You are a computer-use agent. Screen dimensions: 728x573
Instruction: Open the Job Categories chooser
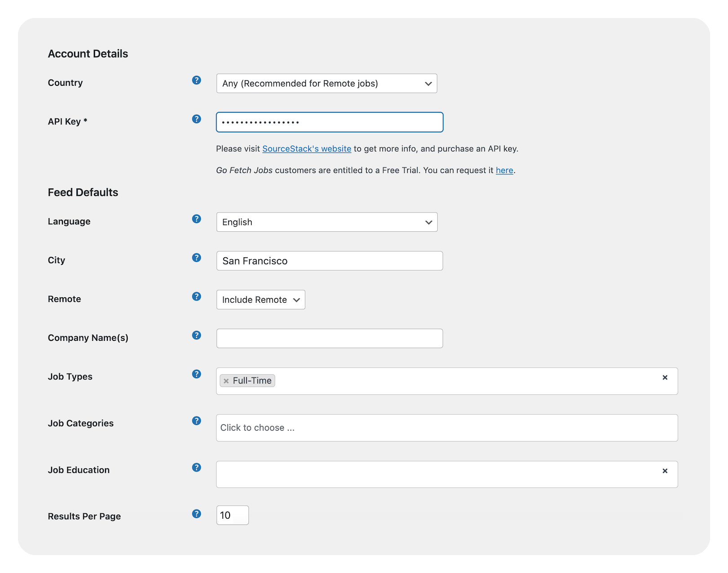447,428
